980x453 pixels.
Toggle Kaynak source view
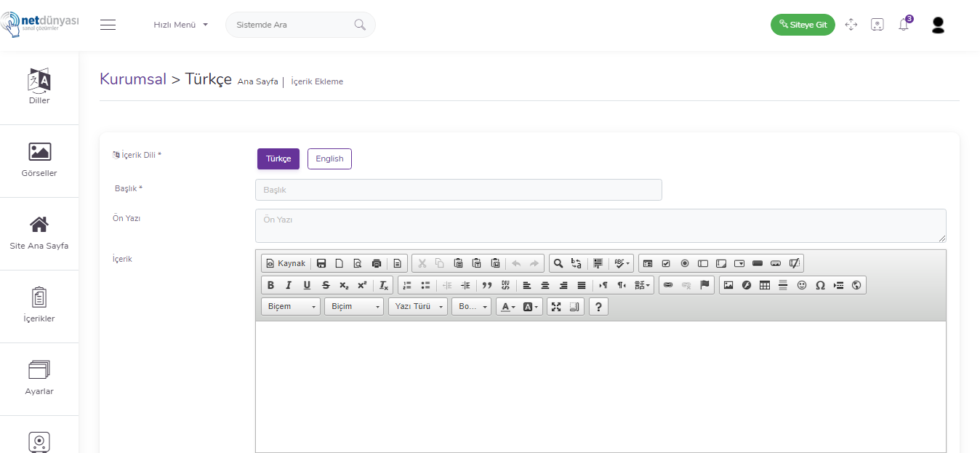(286, 263)
